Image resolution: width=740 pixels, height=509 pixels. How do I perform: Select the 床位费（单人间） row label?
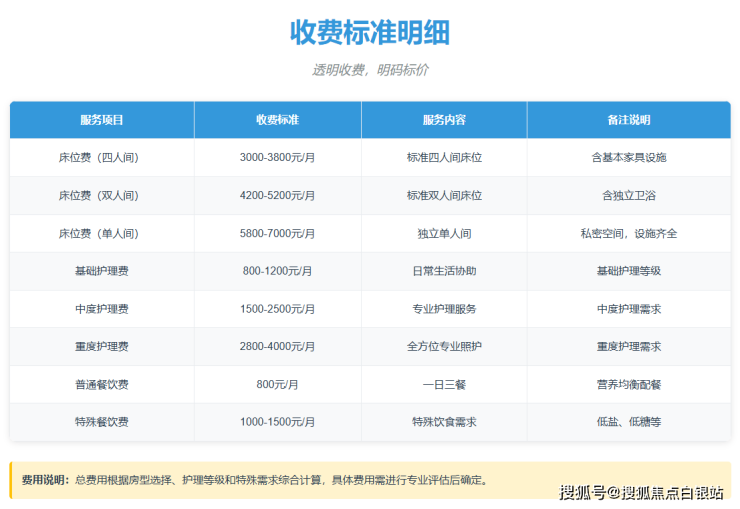(x=102, y=234)
